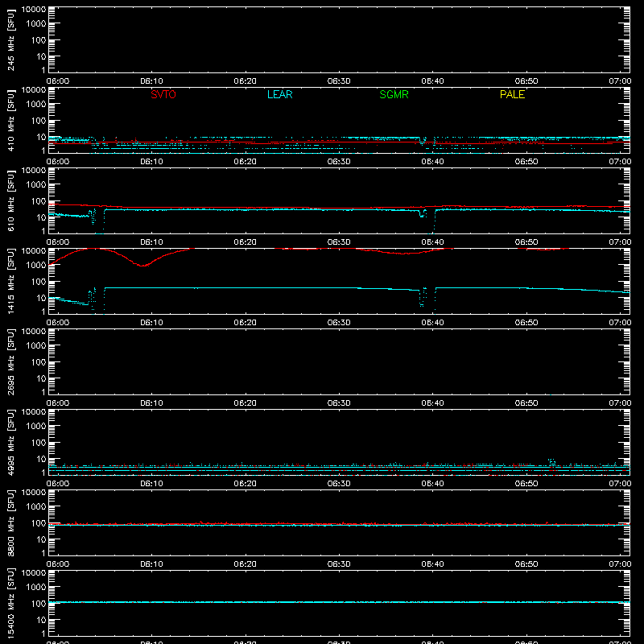Click the red SVTO station legend label
Image resolution: width=644 pixels, height=644 pixels.
pyautogui.click(x=163, y=94)
